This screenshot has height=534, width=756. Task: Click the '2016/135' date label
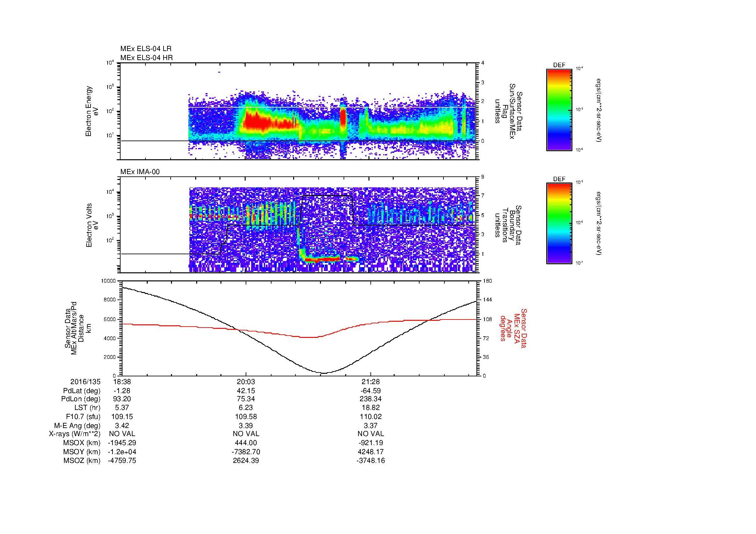click(85, 382)
